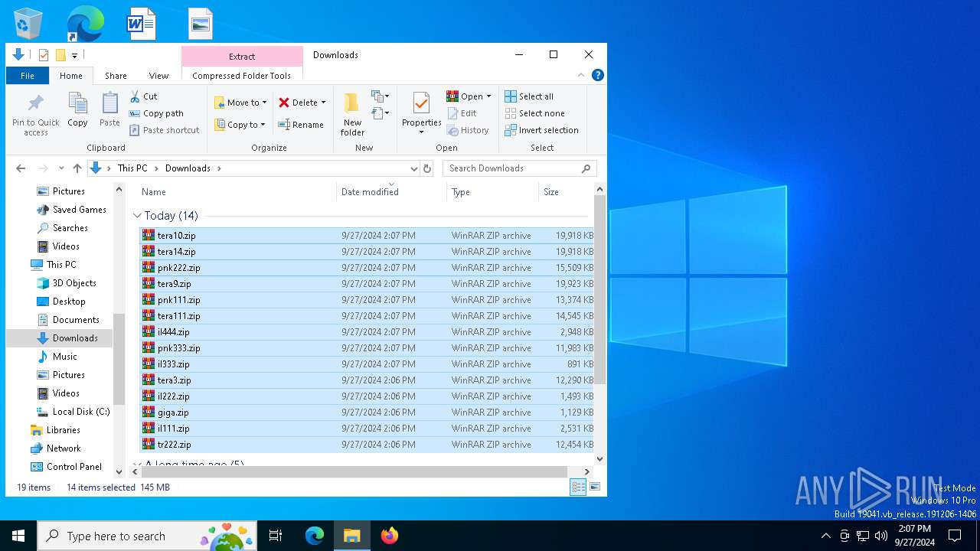980x551 pixels.
Task: Select the il444.zip file
Action: click(367, 332)
